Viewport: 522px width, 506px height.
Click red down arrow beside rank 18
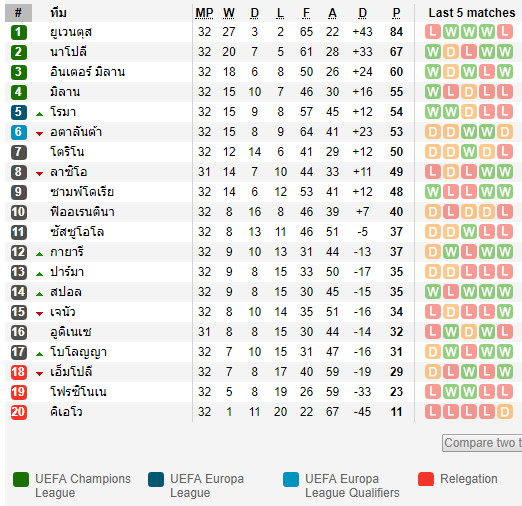pyautogui.click(x=39, y=374)
